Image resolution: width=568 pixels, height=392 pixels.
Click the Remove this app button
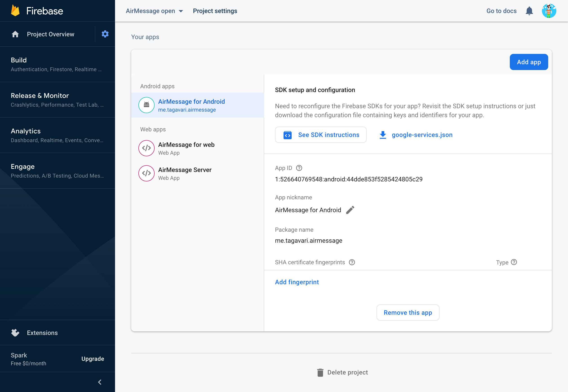408,313
